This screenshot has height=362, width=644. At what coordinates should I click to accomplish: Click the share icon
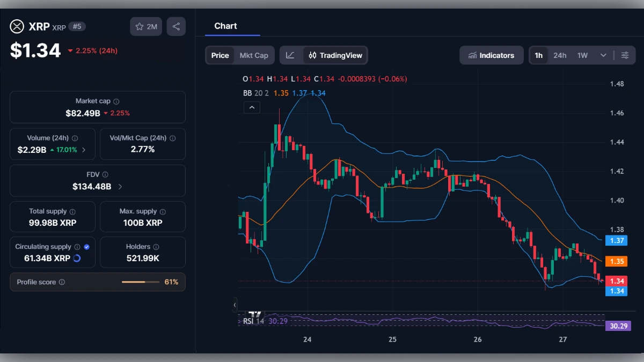pyautogui.click(x=176, y=26)
